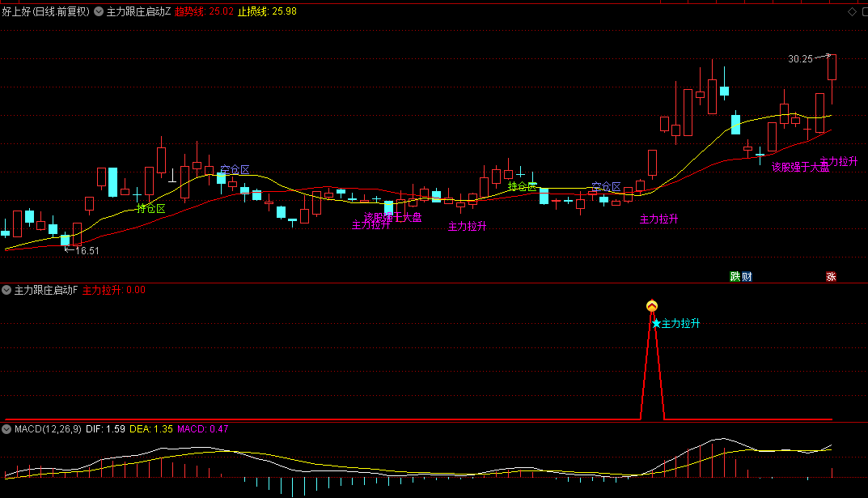Screen dimensions: 868x498
Task: Click the 主力跟庄启动Z indicator name
Action: [138, 11]
